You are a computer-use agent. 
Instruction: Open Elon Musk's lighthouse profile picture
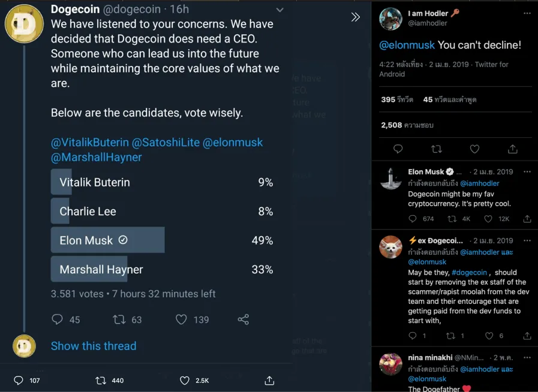point(391,179)
